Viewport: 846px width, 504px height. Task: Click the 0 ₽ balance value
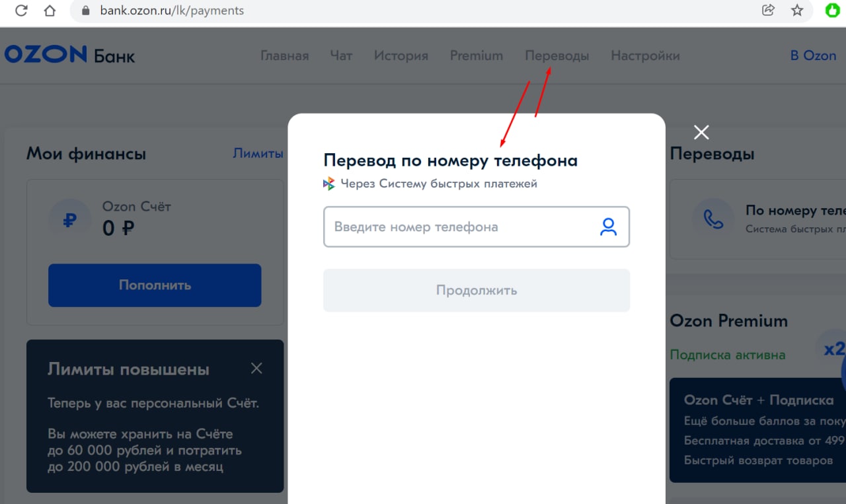pos(118,229)
